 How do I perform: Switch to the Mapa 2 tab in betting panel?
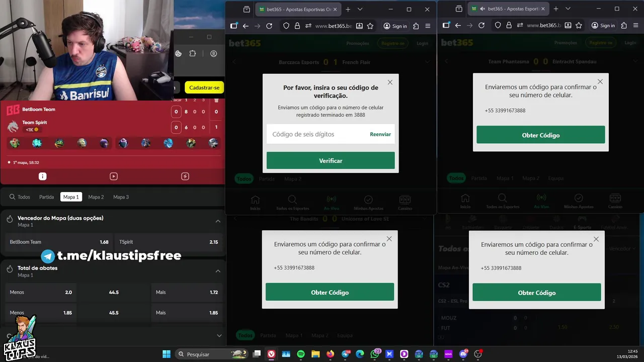(96, 197)
